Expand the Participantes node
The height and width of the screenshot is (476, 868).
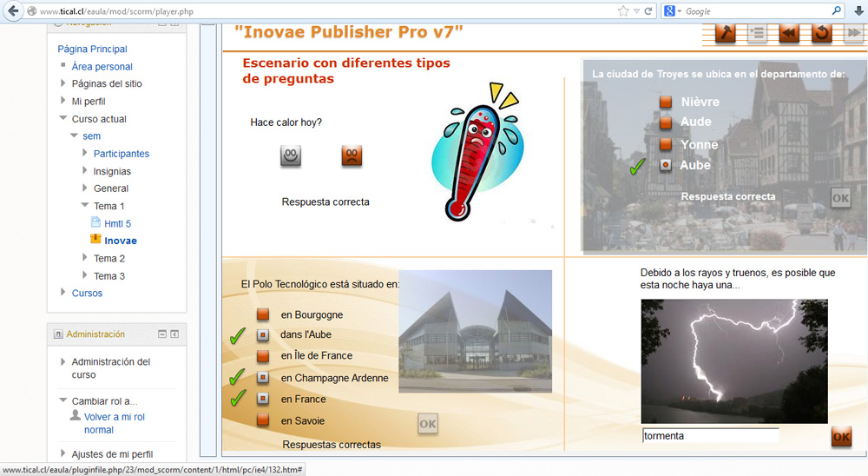pyautogui.click(x=85, y=152)
